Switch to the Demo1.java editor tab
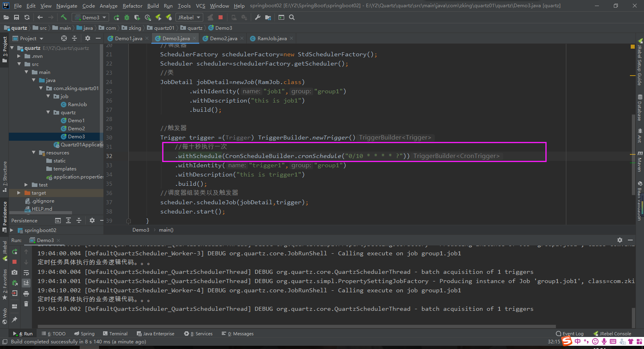The width and height of the screenshot is (644, 349). [128, 38]
